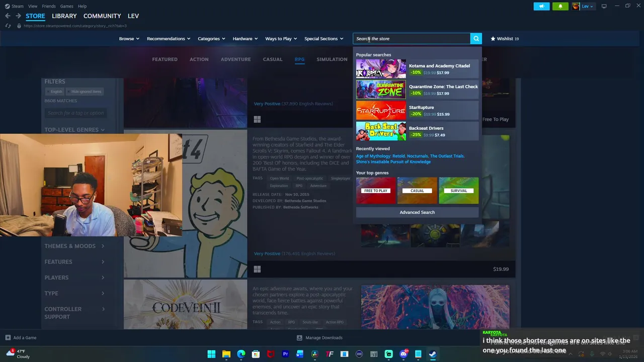Expand the Recommendations dropdown
Image resolution: width=644 pixels, height=362 pixels.
(x=169, y=39)
